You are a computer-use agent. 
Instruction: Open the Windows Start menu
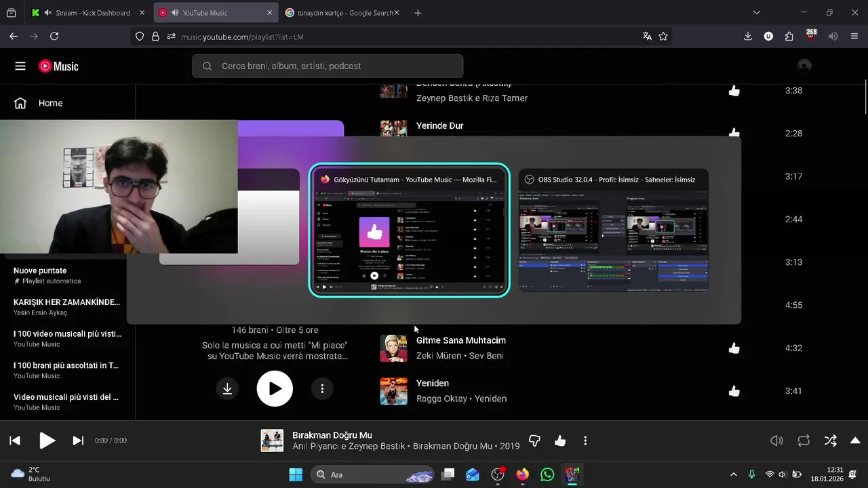296,474
